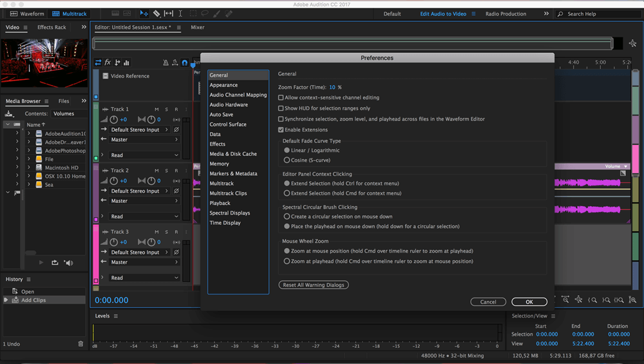Screen dimensions: 644x364
Task: Expand the Sea folder item
Action: 29,185
